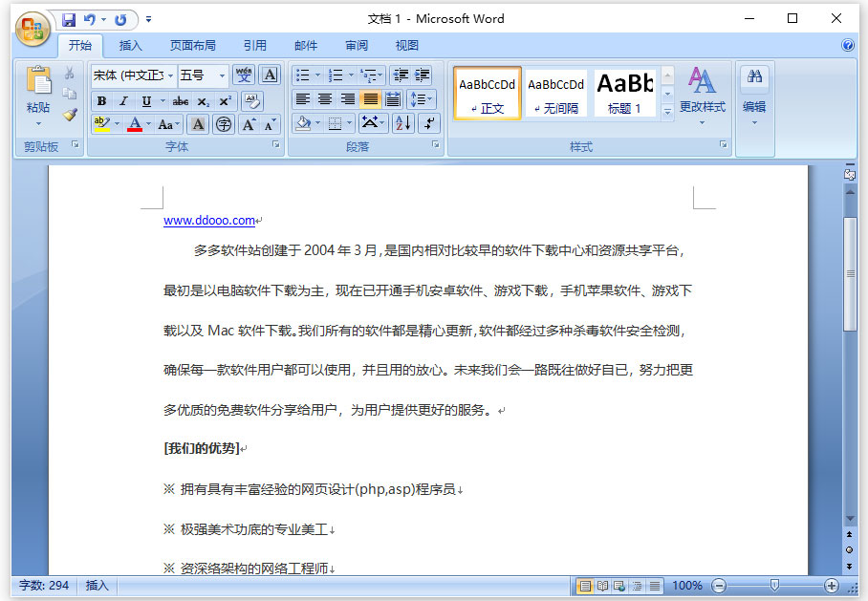868x601 pixels.
Task: Open the 审阅 ribbon tab
Action: [x=356, y=43]
